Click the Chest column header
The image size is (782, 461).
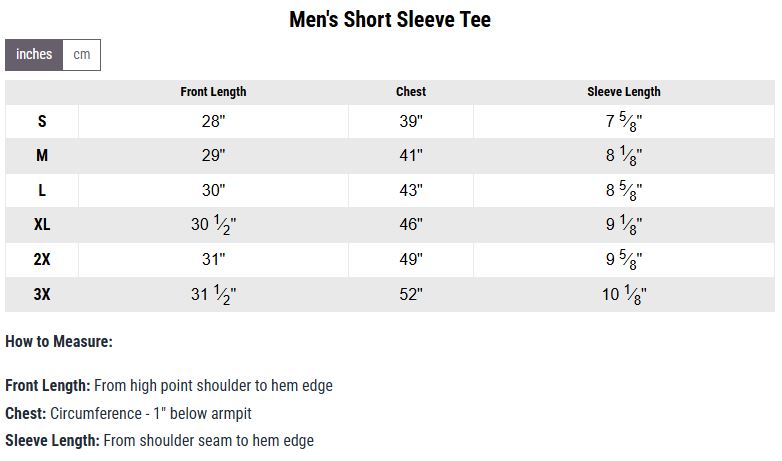point(411,92)
